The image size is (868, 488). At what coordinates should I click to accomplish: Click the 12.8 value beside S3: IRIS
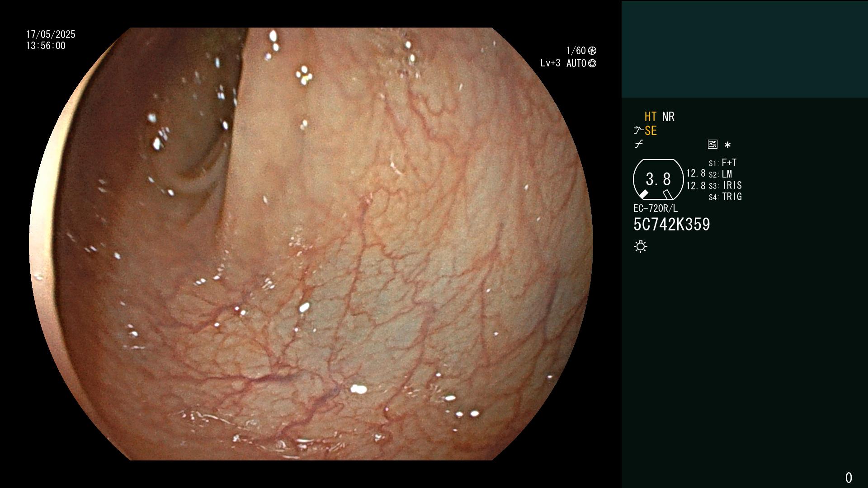point(696,186)
